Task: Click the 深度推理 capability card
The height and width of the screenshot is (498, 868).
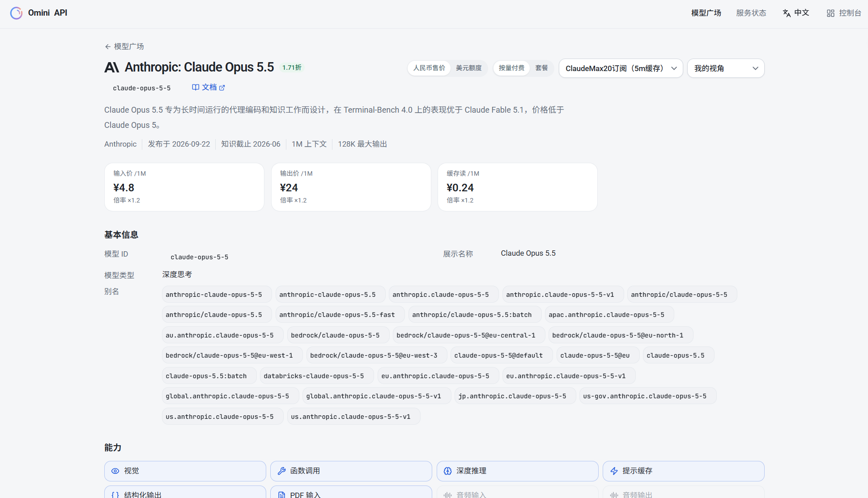Action: (x=517, y=471)
